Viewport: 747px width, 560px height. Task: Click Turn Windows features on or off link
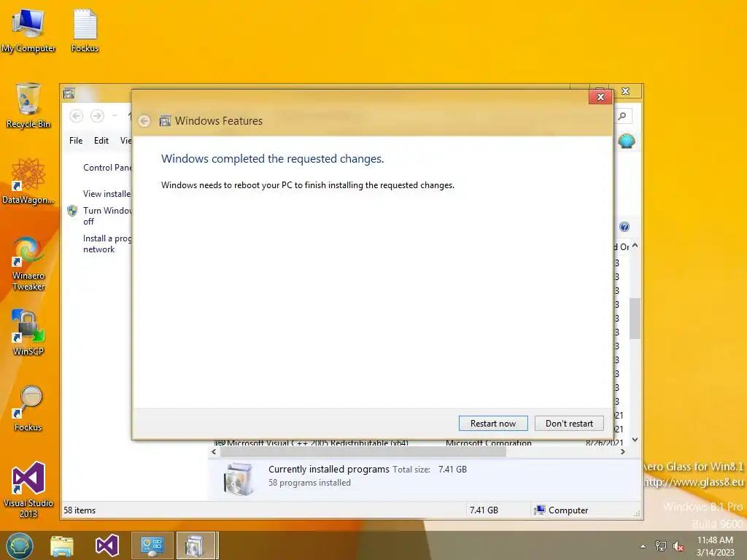click(x=107, y=216)
